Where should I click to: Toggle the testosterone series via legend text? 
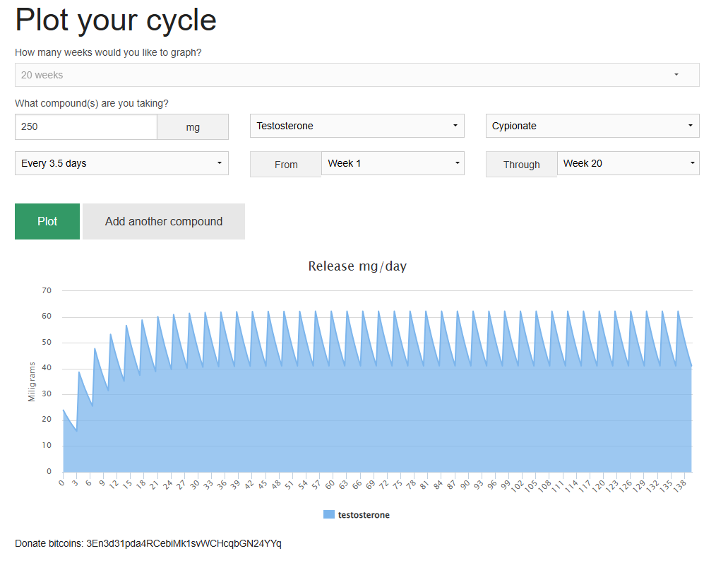pyautogui.click(x=364, y=515)
